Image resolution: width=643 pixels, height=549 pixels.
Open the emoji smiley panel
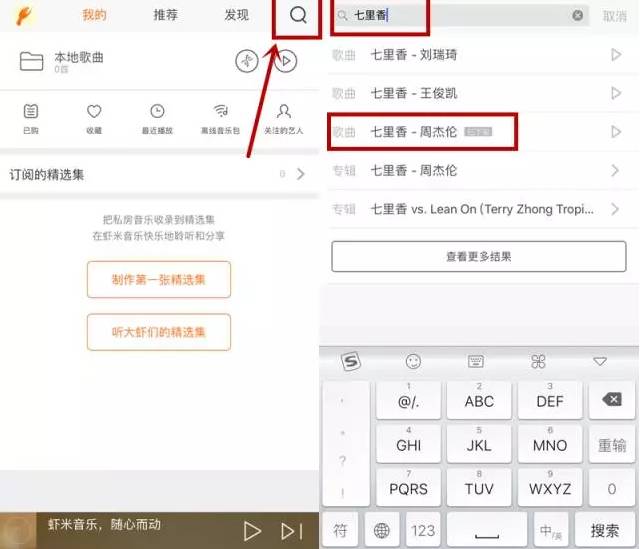coord(413,362)
